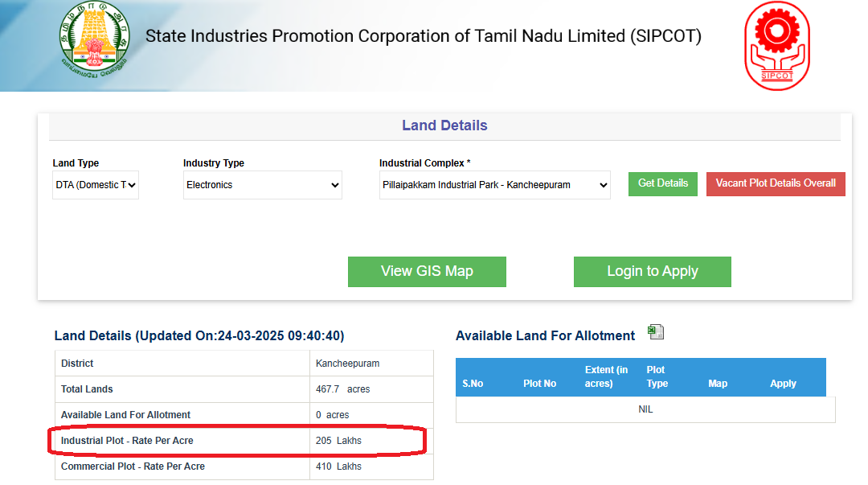Select the Apply column header

(783, 384)
